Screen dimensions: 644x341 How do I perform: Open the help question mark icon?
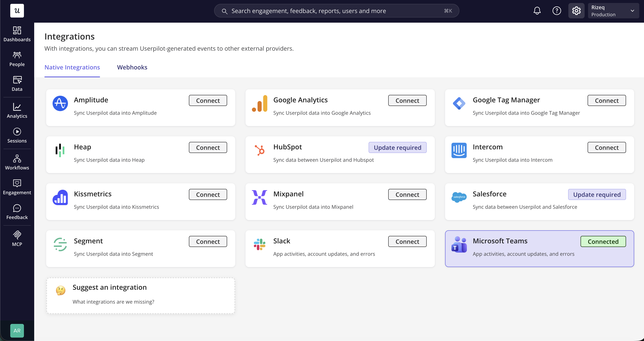556,11
